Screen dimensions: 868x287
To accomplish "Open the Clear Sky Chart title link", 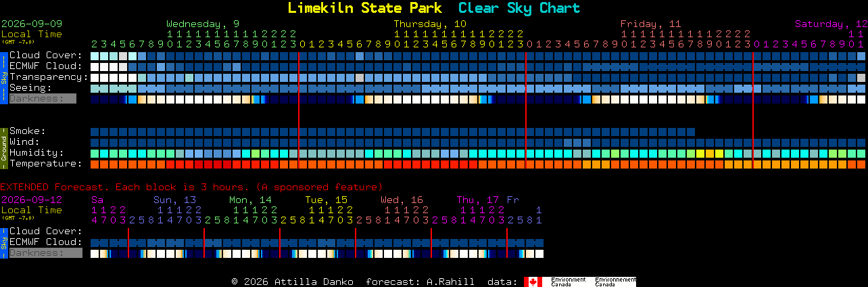I will coord(519,8).
